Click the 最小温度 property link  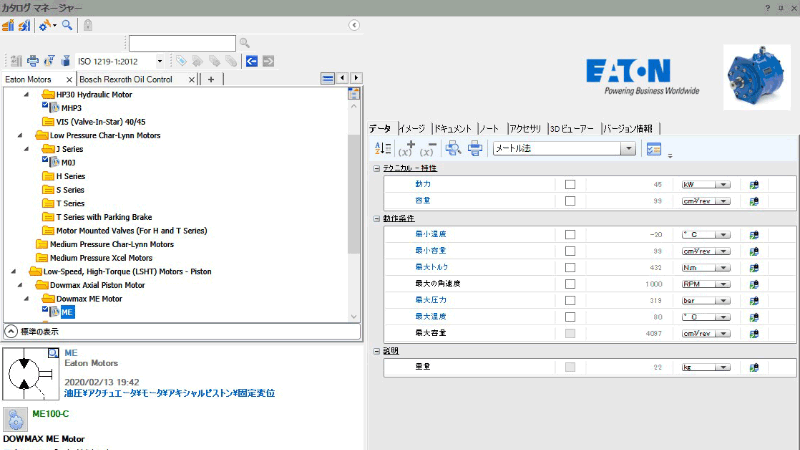click(x=431, y=234)
